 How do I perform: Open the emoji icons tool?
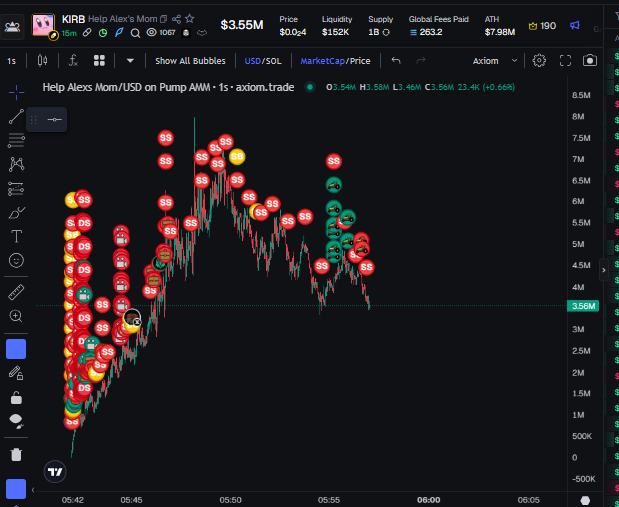(x=16, y=261)
